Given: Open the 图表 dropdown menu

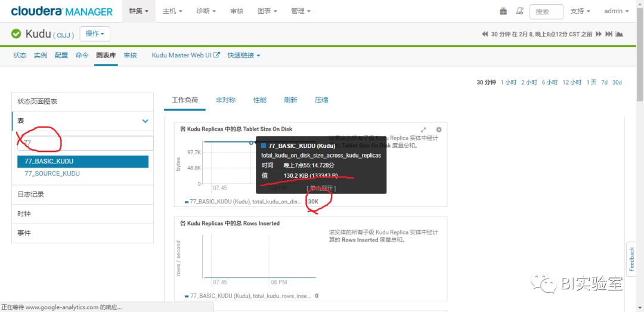Looking at the screenshot, I should click(267, 11).
